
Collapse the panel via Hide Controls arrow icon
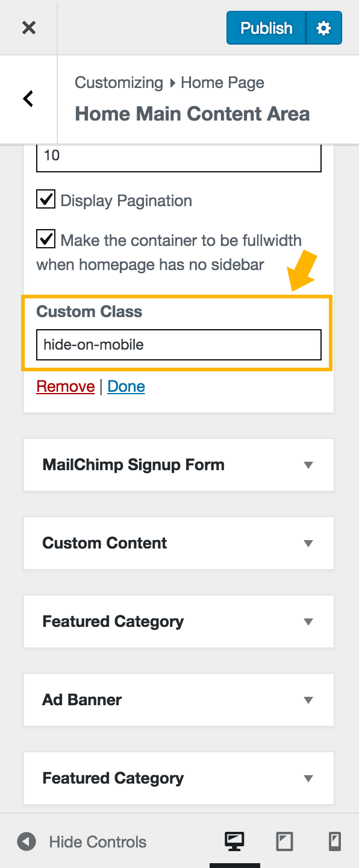(x=25, y=841)
